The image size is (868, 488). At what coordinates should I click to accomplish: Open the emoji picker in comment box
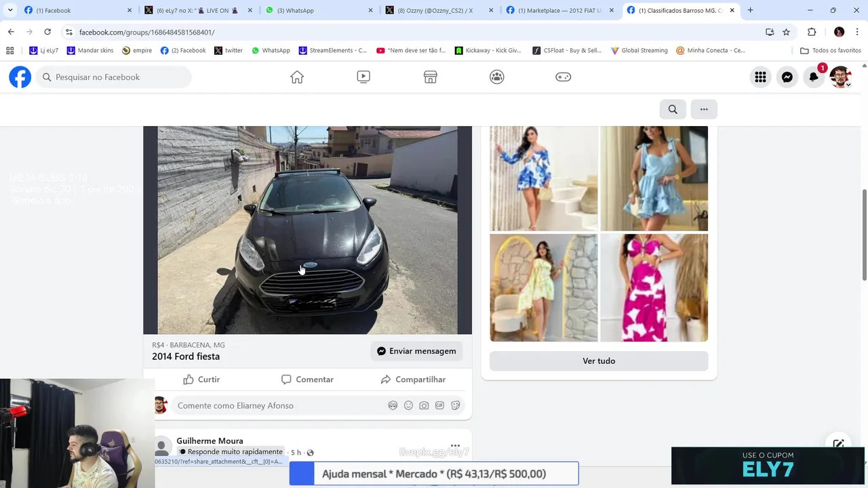click(408, 405)
